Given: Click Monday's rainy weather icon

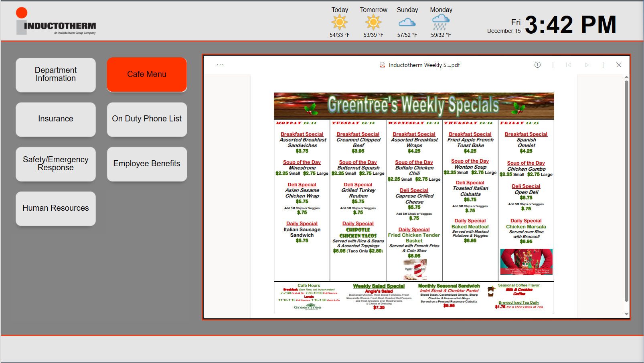Looking at the screenshot, I should click(x=441, y=22).
